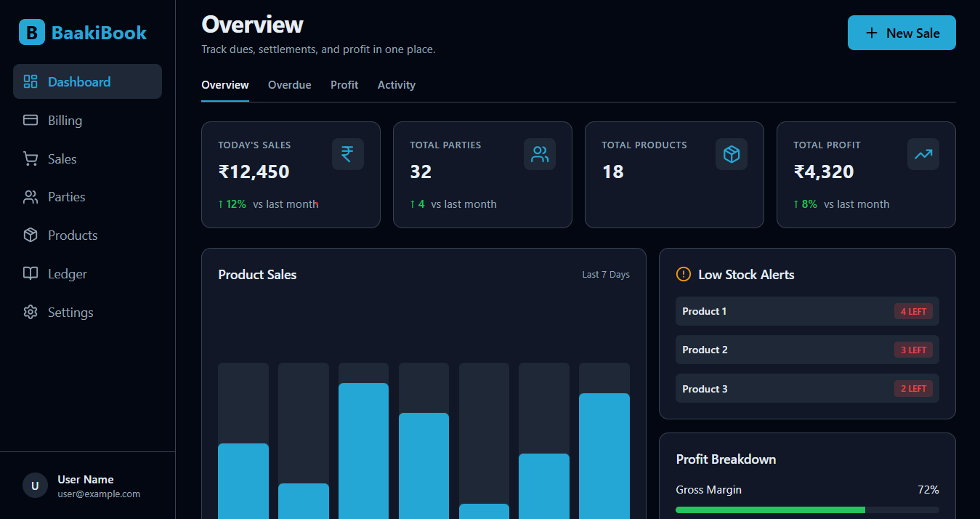The width and height of the screenshot is (980, 519).
Task: Open Parties from the sidebar
Action: [66, 197]
